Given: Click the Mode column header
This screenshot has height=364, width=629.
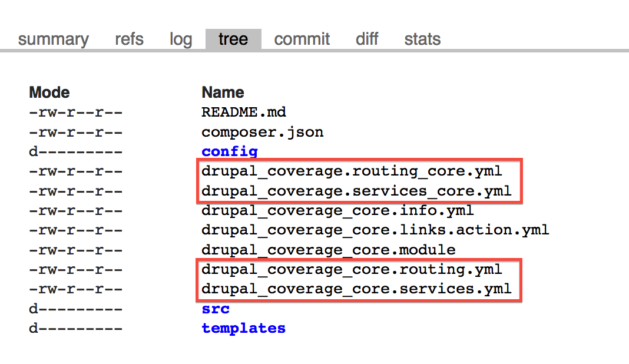Looking at the screenshot, I should (49, 92).
